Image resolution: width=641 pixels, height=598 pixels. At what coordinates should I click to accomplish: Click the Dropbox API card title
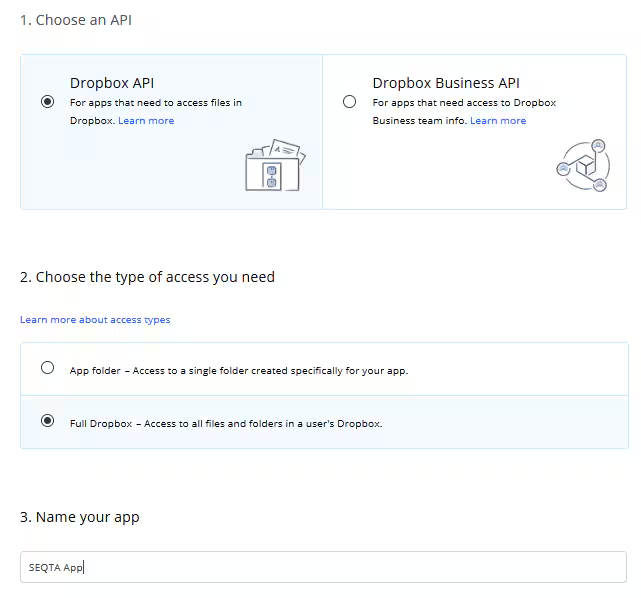point(112,83)
